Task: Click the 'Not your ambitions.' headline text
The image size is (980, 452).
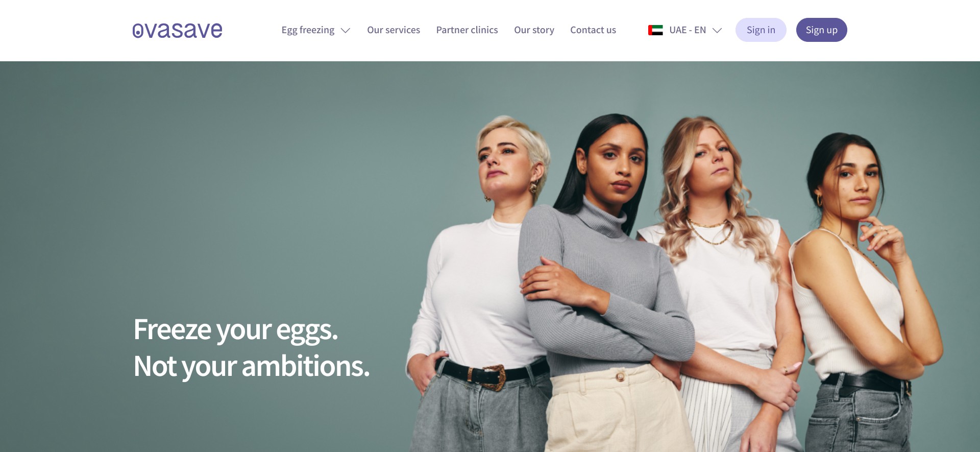Action: (x=252, y=366)
